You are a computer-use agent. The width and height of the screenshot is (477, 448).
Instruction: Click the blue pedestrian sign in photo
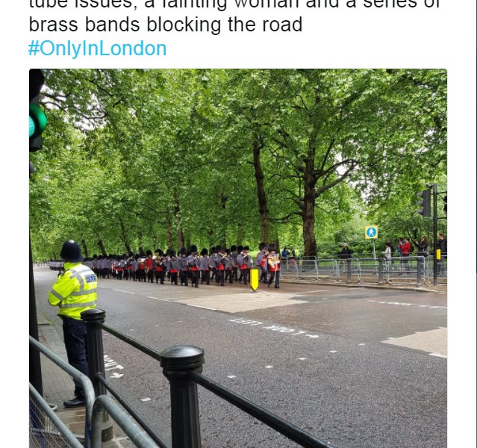[x=371, y=232]
